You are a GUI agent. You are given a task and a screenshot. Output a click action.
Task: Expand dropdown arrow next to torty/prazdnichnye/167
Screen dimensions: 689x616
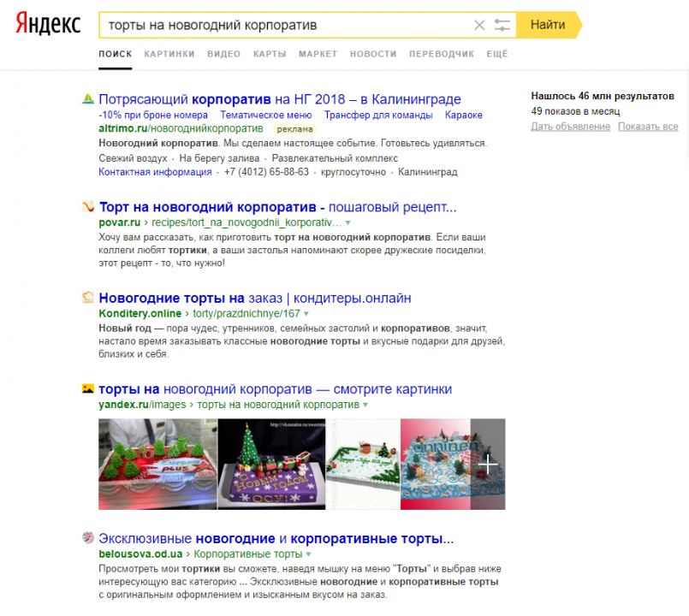point(306,314)
